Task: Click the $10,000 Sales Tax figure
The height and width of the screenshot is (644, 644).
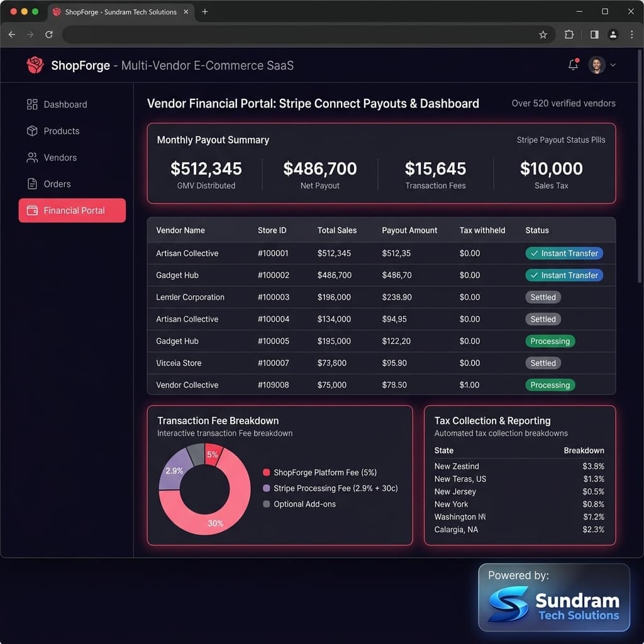Action: tap(551, 169)
